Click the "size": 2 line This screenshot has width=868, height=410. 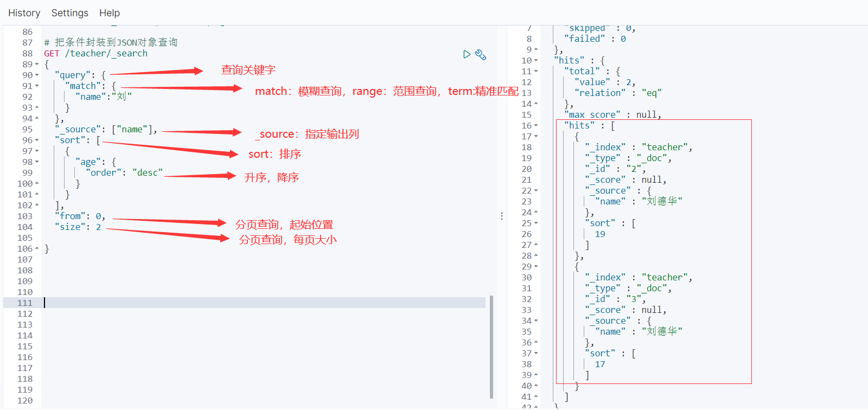78,227
